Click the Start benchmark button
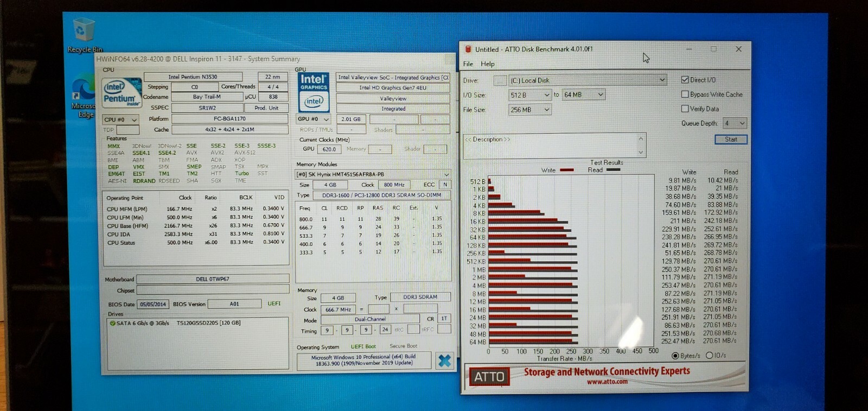This screenshot has width=868, height=411. coord(731,140)
